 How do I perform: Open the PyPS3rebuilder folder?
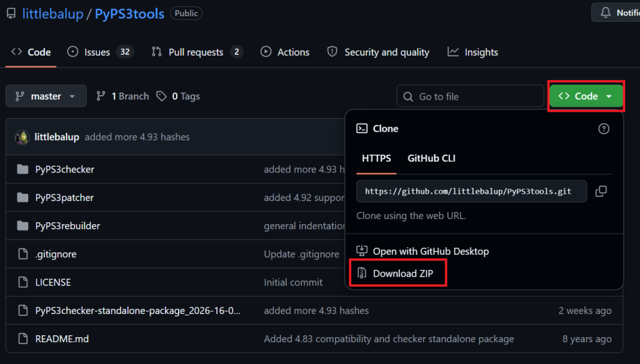tap(67, 226)
